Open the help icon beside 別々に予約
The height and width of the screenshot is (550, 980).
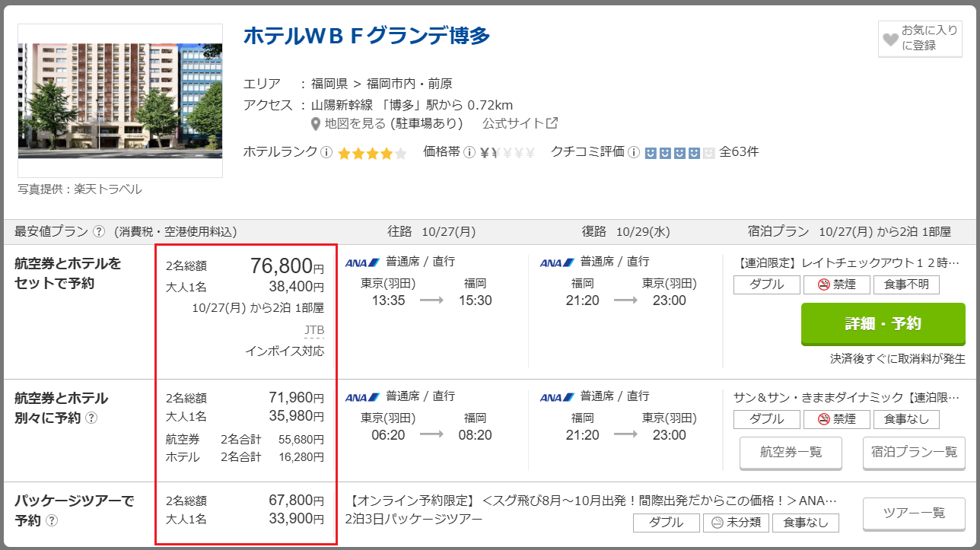[91, 418]
